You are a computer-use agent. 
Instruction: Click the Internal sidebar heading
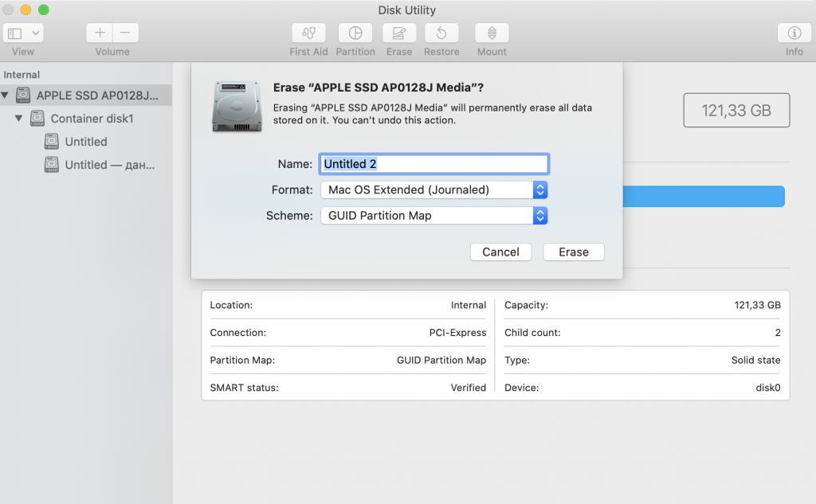22,74
